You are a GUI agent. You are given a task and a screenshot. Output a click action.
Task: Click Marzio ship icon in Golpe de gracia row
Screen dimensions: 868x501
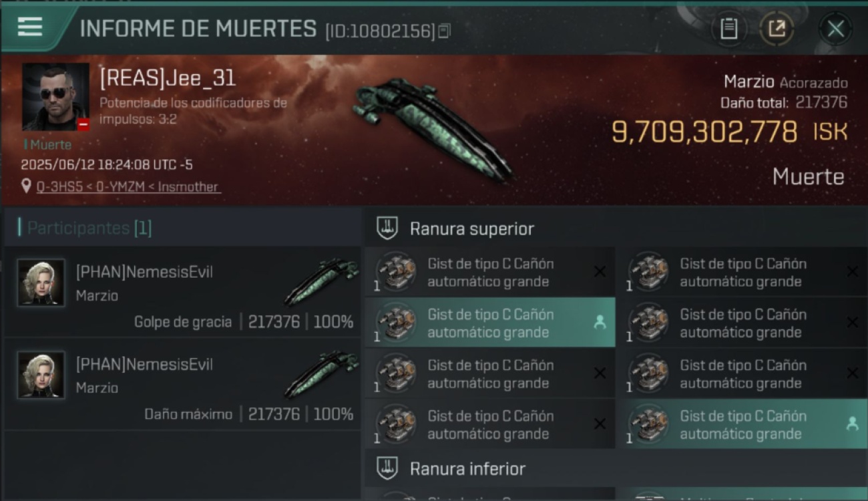coord(321,282)
